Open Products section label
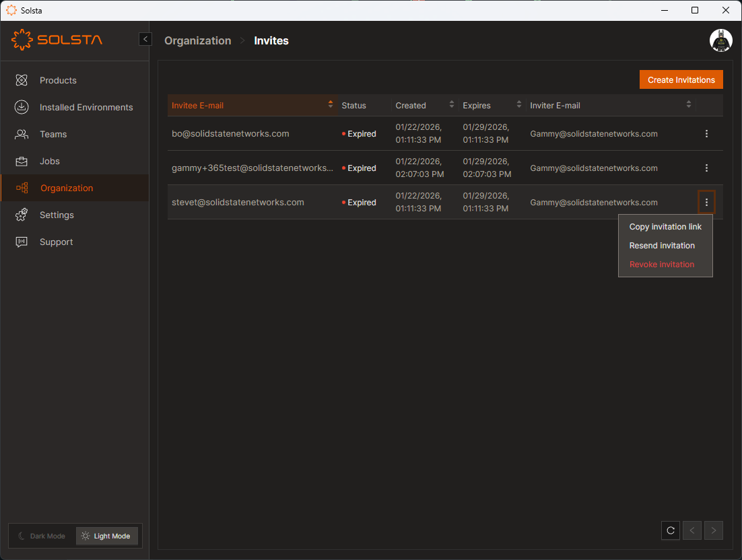742x560 pixels. click(x=58, y=80)
